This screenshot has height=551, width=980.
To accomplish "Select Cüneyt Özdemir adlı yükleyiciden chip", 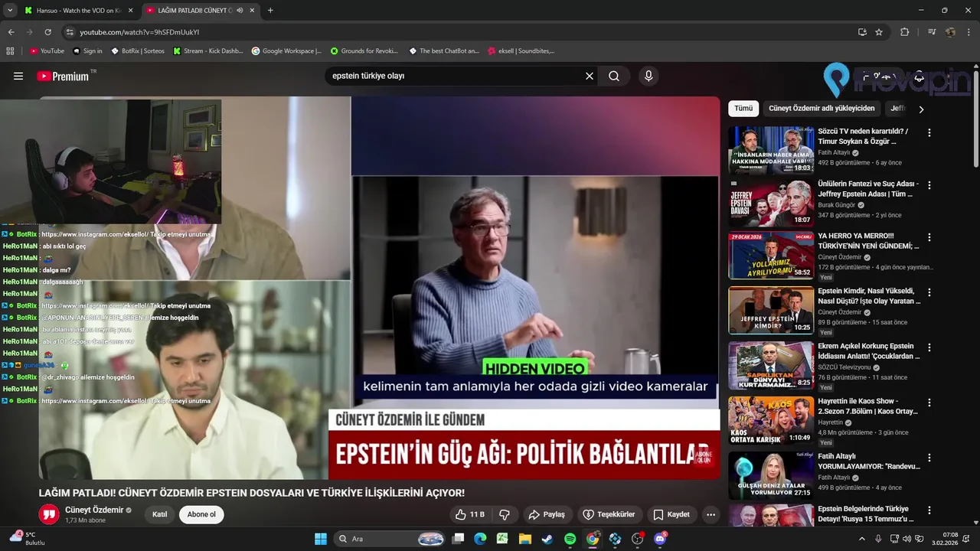I will (822, 109).
